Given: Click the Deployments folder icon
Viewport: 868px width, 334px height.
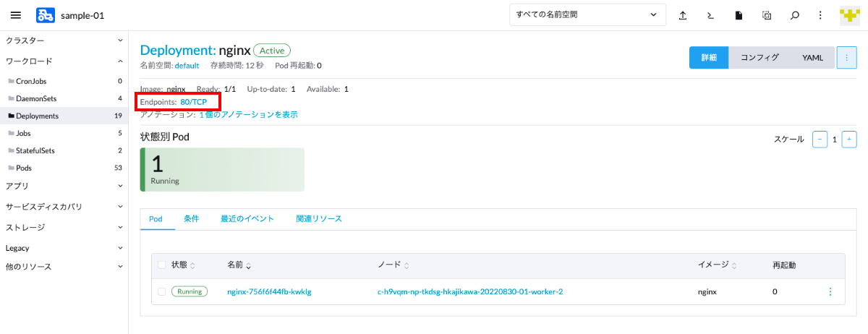Looking at the screenshot, I should click(11, 116).
